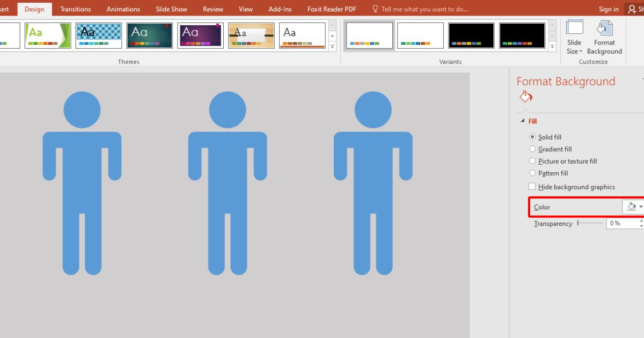The height and width of the screenshot is (338, 644).
Task: Click the Format Background icon in ribbon
Action: [x=604, y=38]
